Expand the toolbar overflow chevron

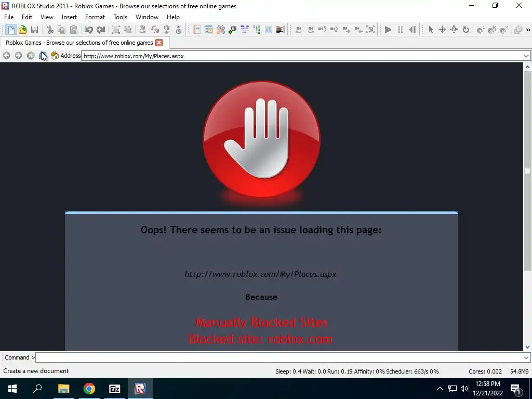point(528,30)
